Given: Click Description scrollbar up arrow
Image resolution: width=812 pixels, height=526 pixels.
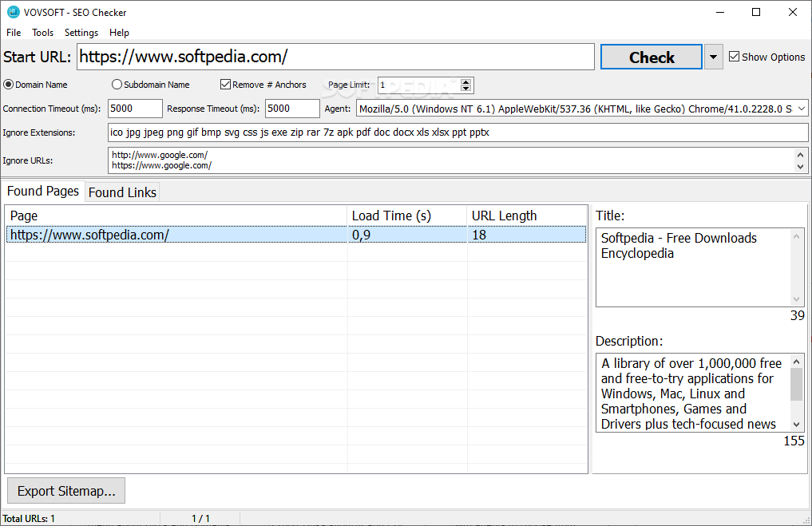Looking at the screenshot, I should [x=797, y=362].
